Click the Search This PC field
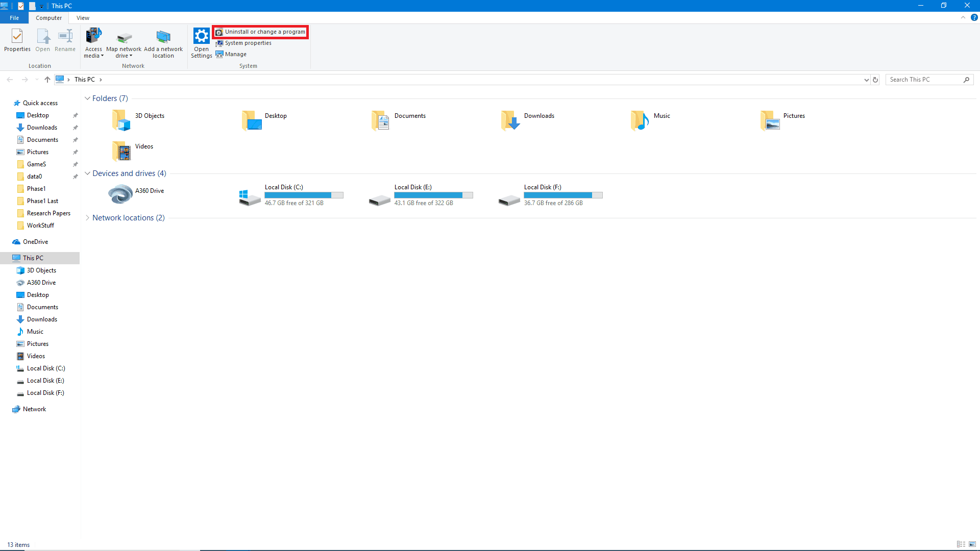Screen dimensions: 980x551 pos(924,80)
